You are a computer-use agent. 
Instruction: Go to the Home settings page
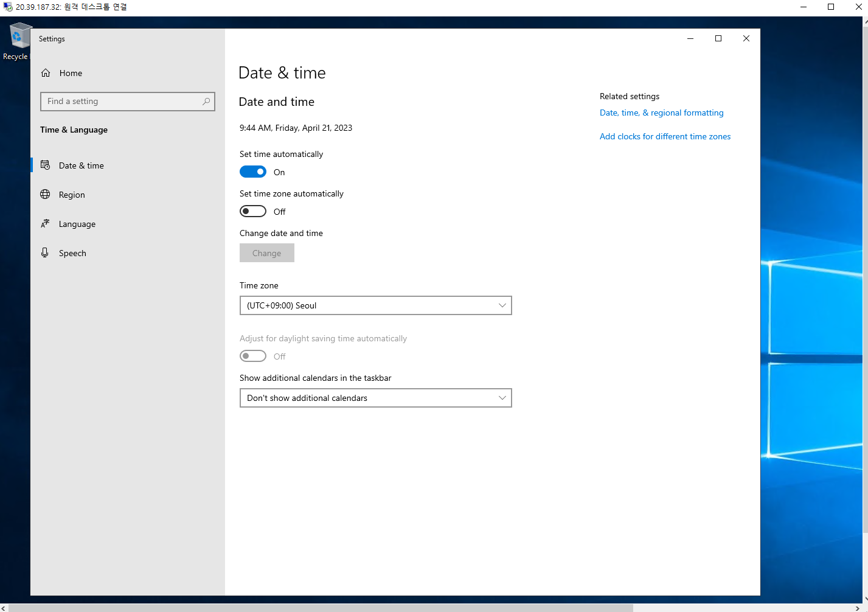pyautogui.click(x=128, y=73)
